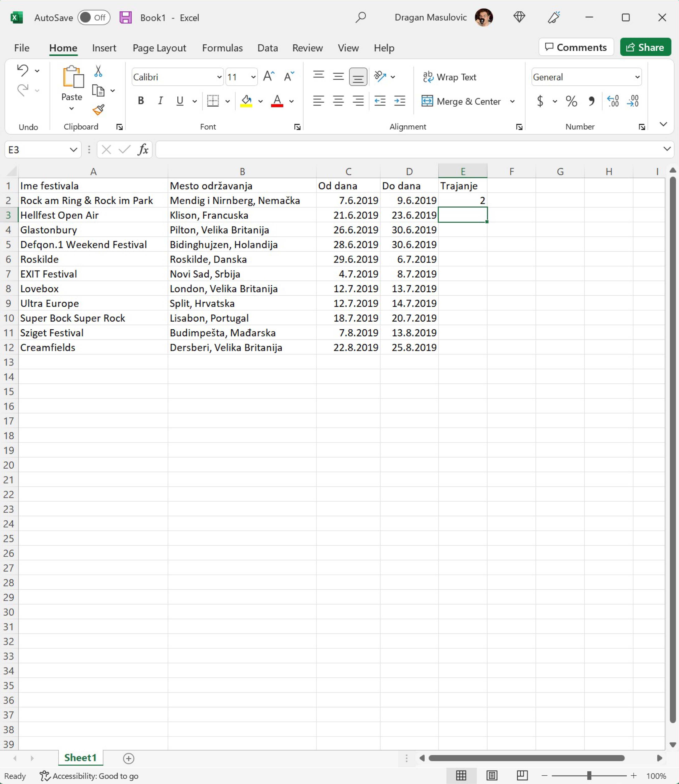Screen dimensions: 679x784
Task: Click the Insert Function fx icon
Action: point(143,150)
